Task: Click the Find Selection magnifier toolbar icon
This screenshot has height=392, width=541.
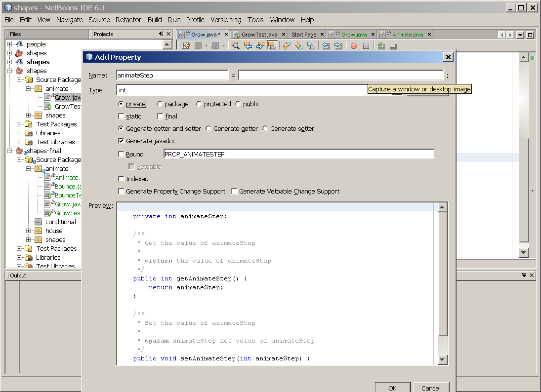Action: [x=235, y=46]
